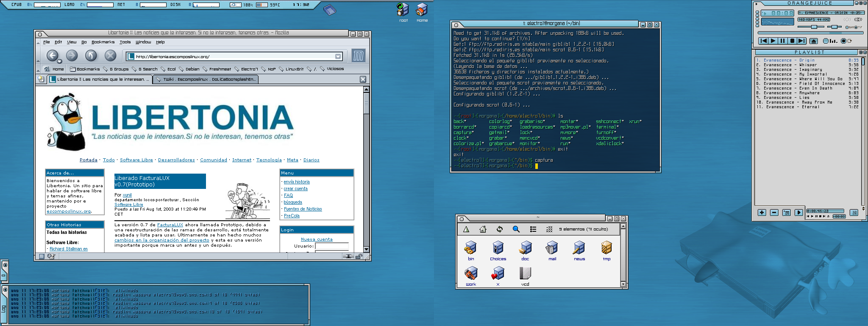Collapse the bookmarks toolbar grippy
This screenshot has width=868, height=326.
pyautogui.click(x=38, y=69)
